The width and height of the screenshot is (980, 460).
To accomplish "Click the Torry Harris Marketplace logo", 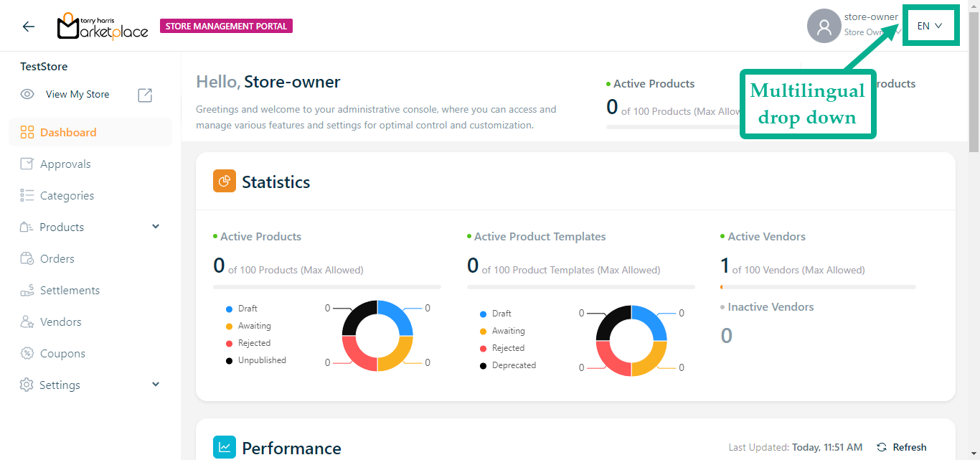I will point(103,27).
